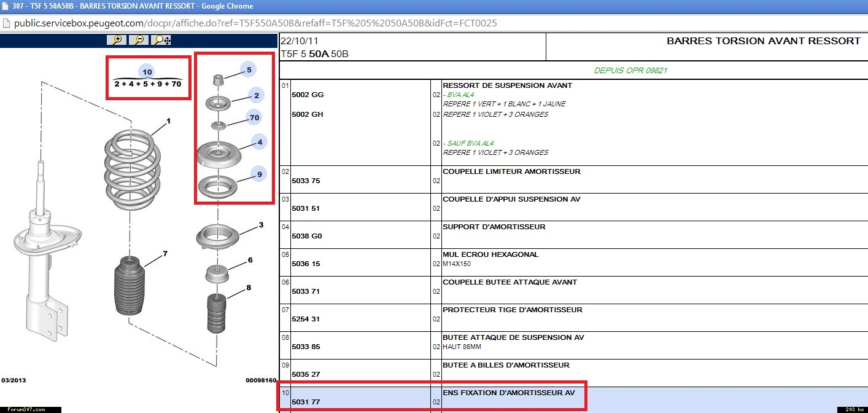The image size is (868, 413).
Task: Click part number 5002 GH
Action: [x=308, y=114]
